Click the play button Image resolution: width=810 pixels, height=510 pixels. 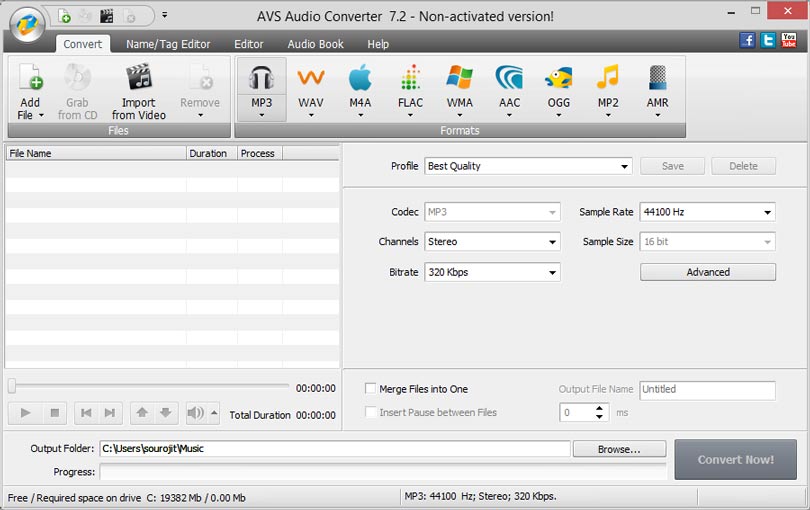click(25, 413)
